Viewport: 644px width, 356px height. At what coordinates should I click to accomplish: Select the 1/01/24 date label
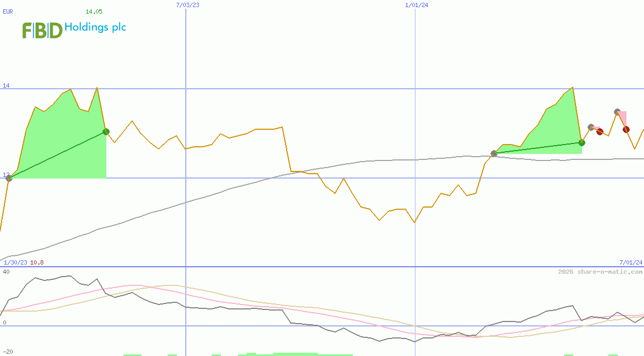pyautogui.click(x=415, y=5)
